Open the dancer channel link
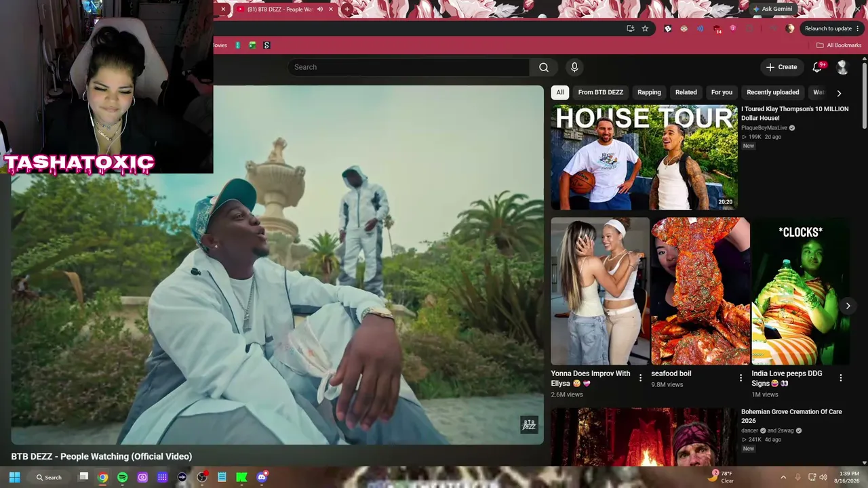This screenshot has height=488, width=868. 749,430
